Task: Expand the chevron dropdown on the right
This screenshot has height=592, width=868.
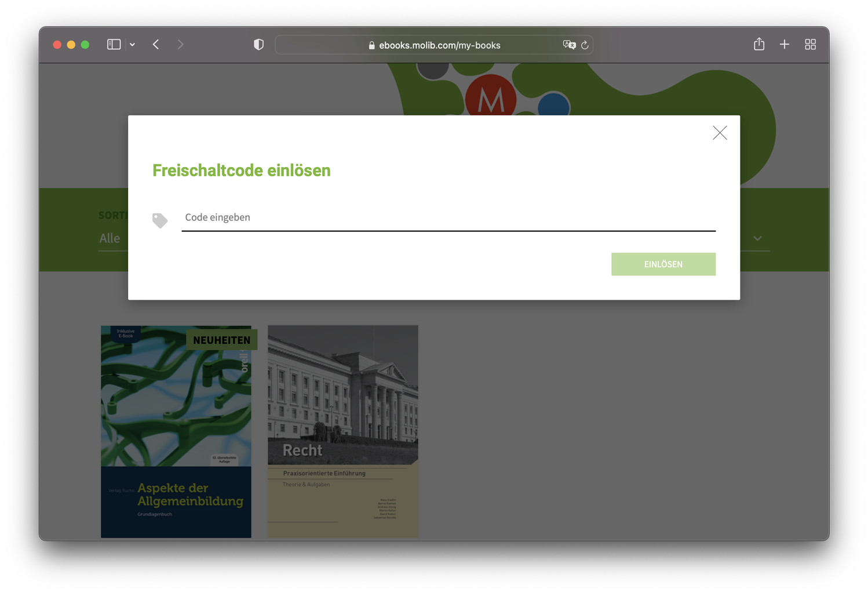Action: point(757,238)
